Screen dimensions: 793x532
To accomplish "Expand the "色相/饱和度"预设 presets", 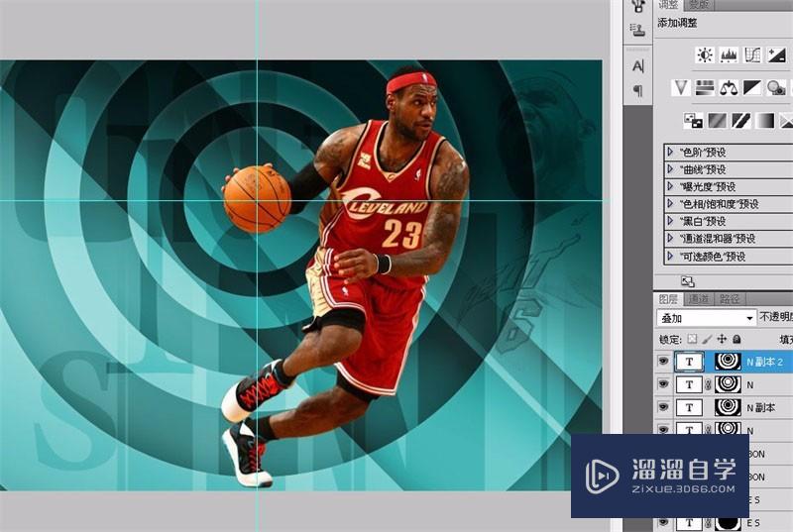I will tap(670, 204).
